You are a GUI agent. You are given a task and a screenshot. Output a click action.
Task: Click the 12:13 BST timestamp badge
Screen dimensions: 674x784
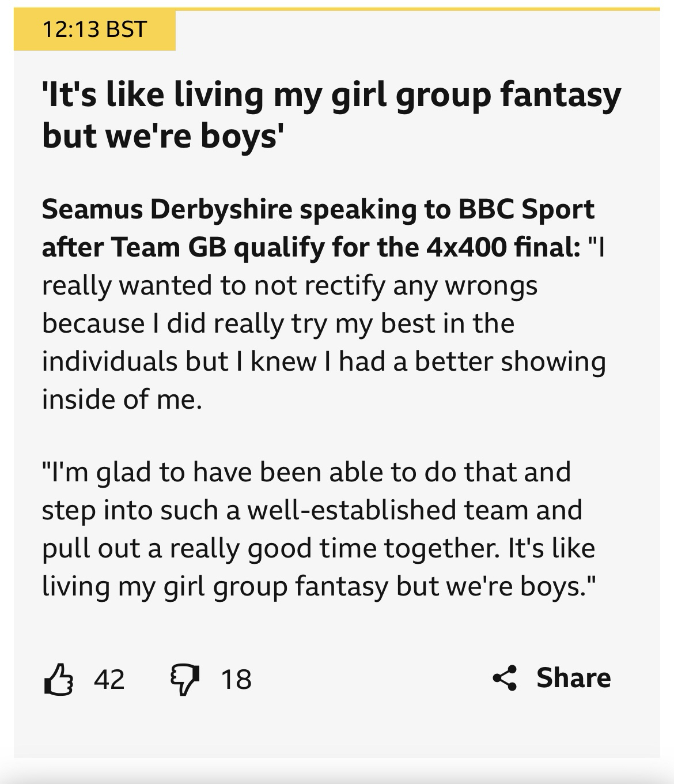pyautogui.click(x=94, y=29)
